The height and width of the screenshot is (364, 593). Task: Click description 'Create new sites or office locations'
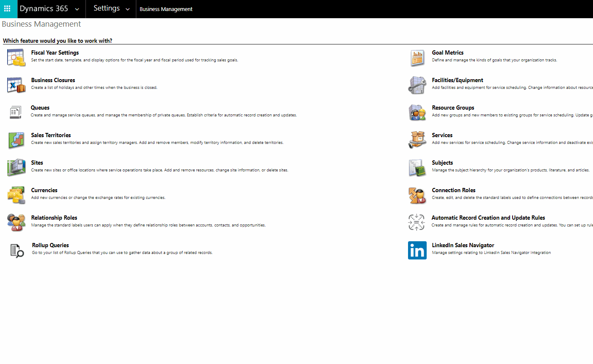[x=160, y=170]
